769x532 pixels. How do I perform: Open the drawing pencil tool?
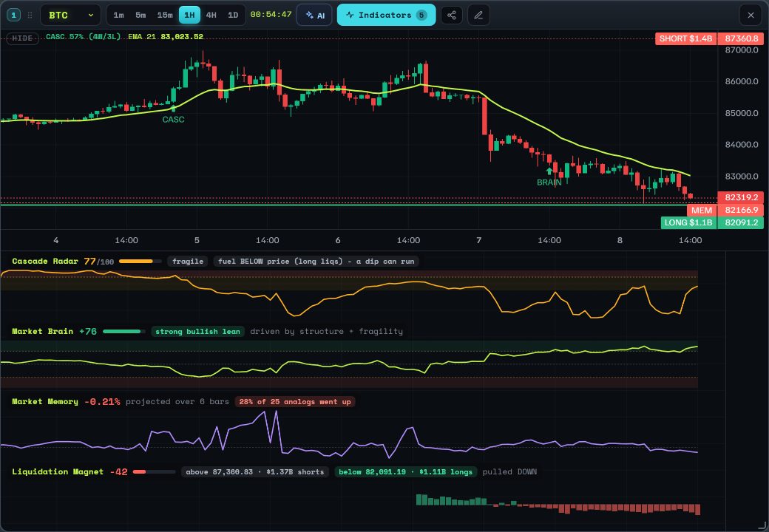click(478, 16)
